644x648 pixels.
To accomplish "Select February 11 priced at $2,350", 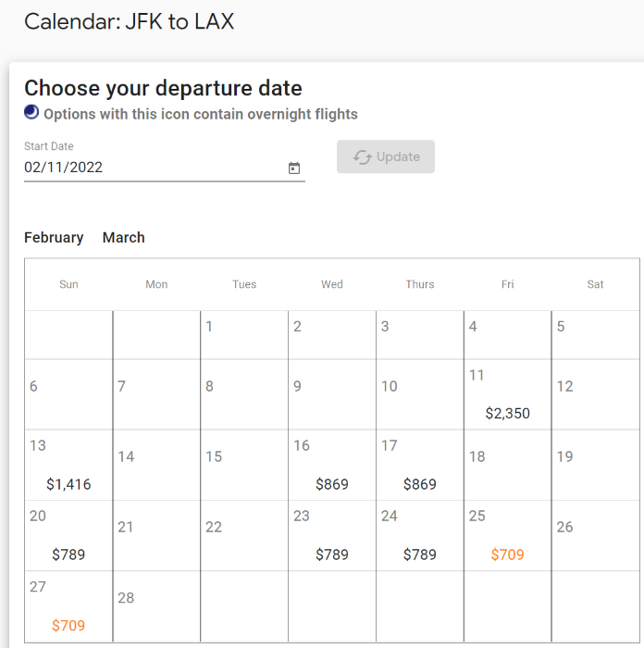I will click(x=507, y=394).
